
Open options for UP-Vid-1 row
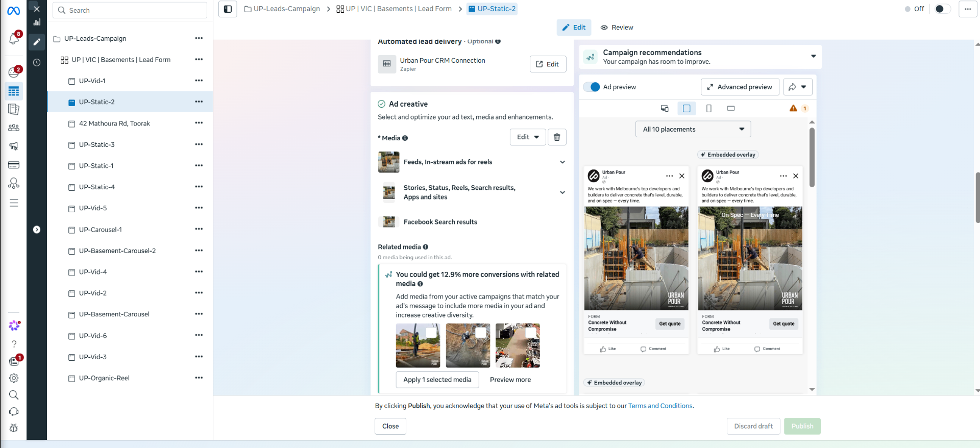pos(199,81)
